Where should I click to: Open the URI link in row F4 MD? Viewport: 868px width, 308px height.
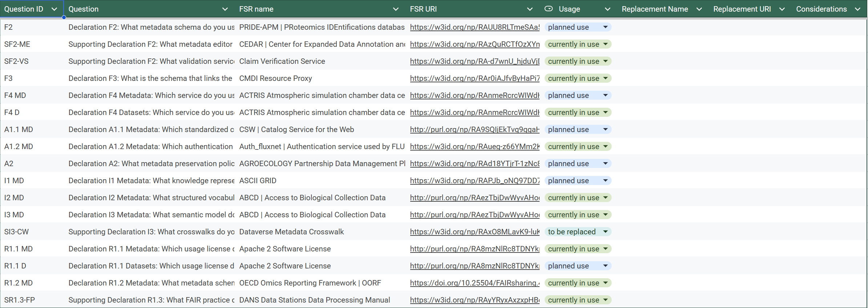coord(475,95)
